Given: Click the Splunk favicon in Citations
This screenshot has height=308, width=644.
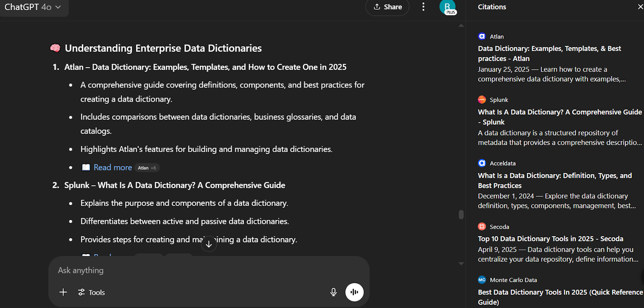Looking at the screenshot, I should [x=482, y=100].
